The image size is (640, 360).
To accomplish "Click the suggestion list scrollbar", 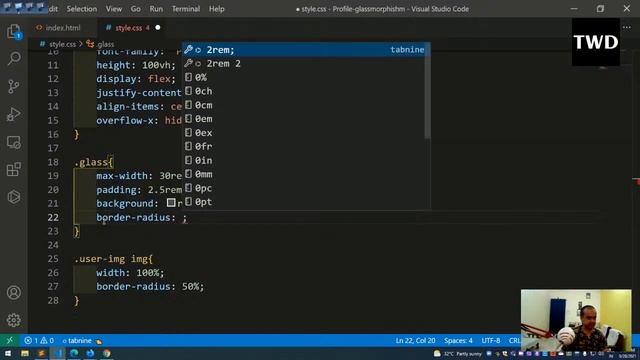I will (x=427, y=91).
